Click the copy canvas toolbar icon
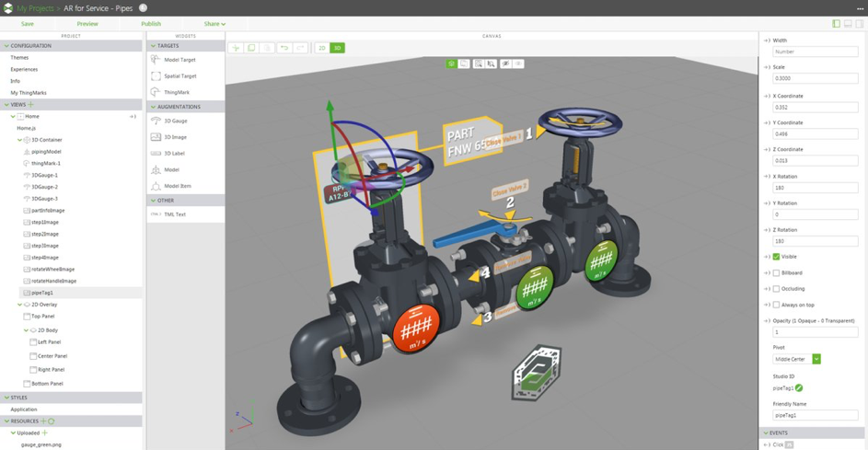868x450 pixels. pos(251,48)
